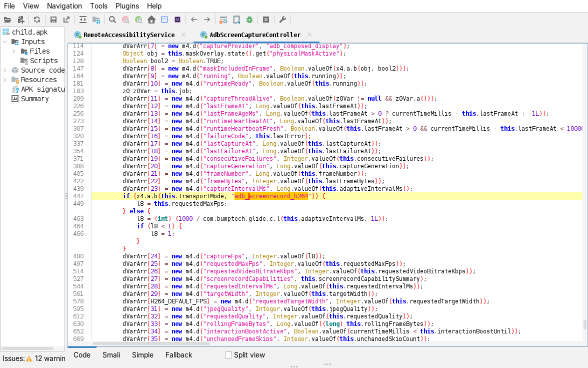Toggle the Flatten packages icon
This screenshot has height=368, width=588.
(96, 20)
